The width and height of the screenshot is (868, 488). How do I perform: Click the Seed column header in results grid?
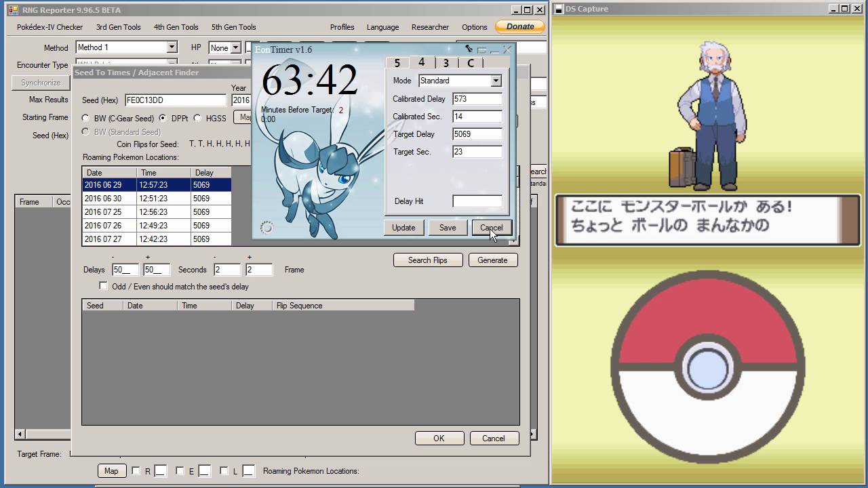tap(102, 306)
